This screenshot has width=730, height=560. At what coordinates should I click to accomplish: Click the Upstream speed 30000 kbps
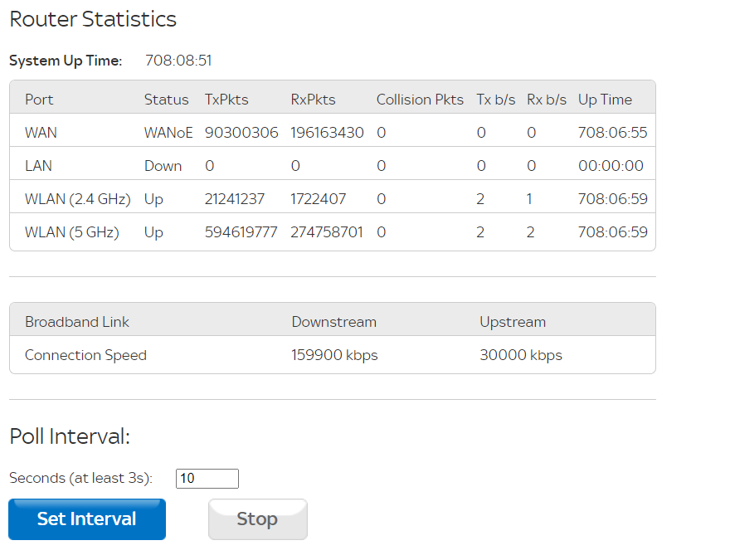(x=521, y=355)
